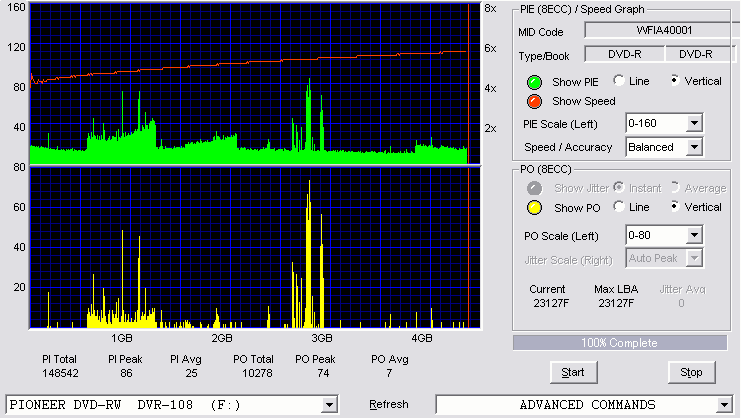
Task: Click the gray Show Jitter indicator
Action: coord(534,188)
